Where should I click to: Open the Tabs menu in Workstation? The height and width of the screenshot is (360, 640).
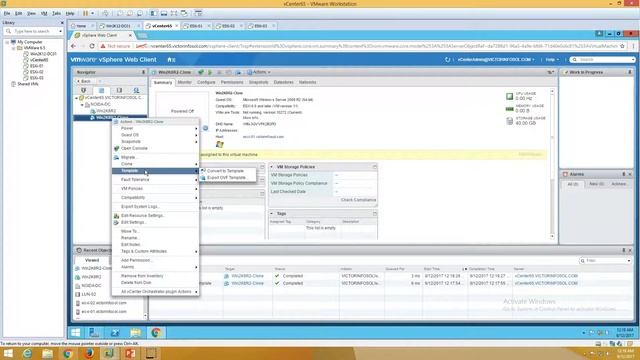point(56,13)
